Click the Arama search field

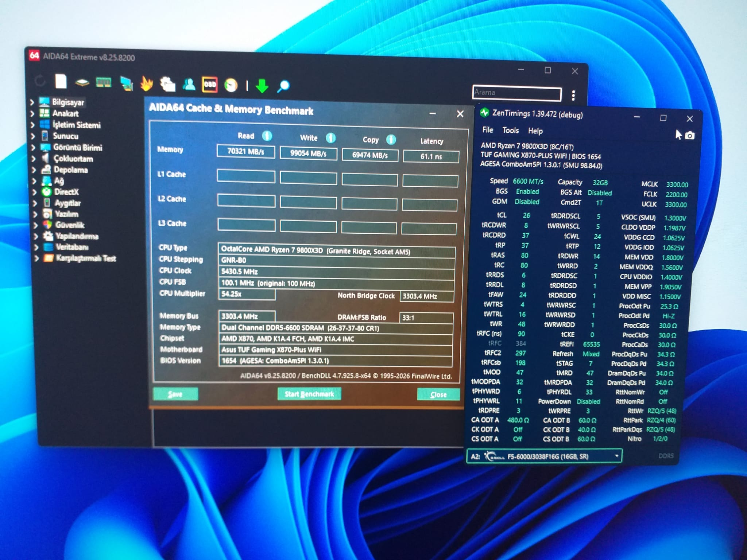coord(517,93)
